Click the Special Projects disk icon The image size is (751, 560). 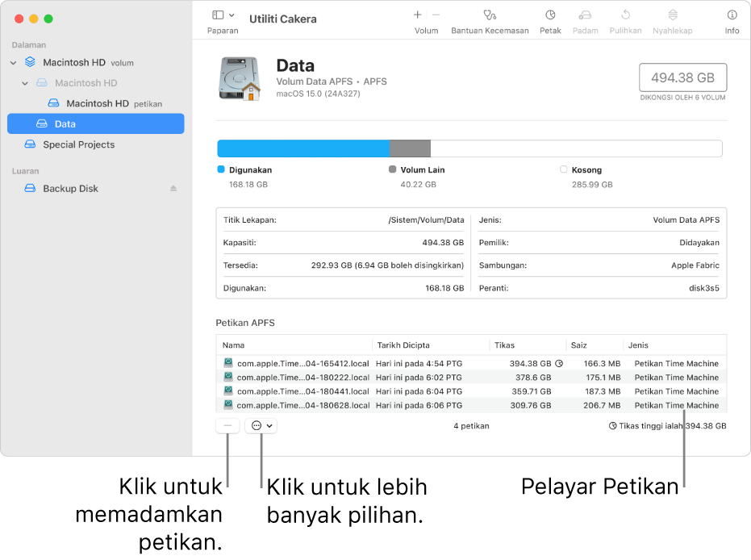30,144
